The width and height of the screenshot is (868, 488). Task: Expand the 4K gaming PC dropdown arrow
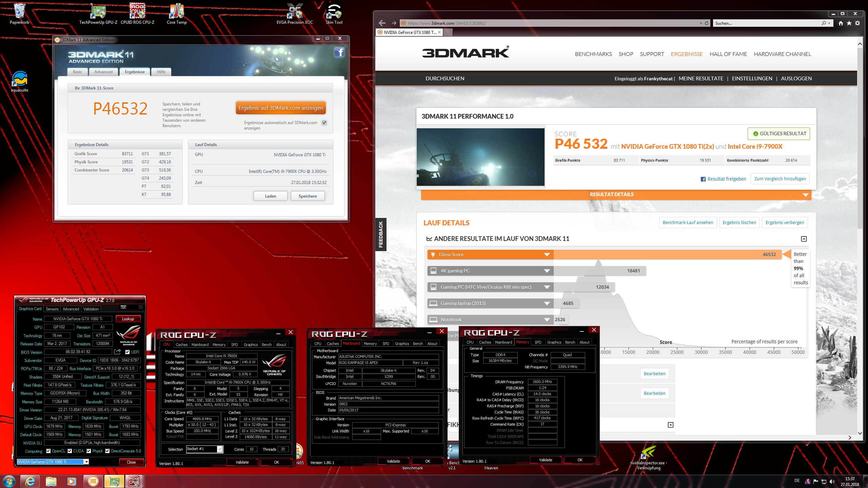point(547,271)
